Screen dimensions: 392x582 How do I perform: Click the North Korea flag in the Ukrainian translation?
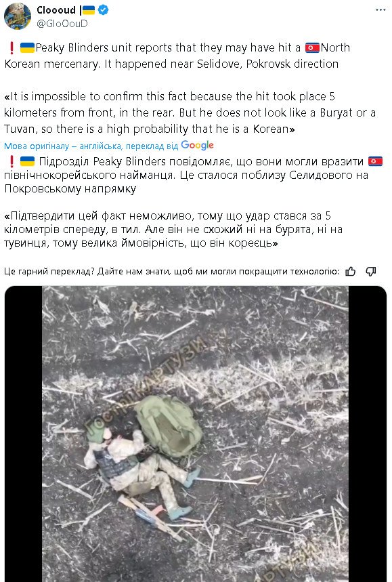pos(375,161)
